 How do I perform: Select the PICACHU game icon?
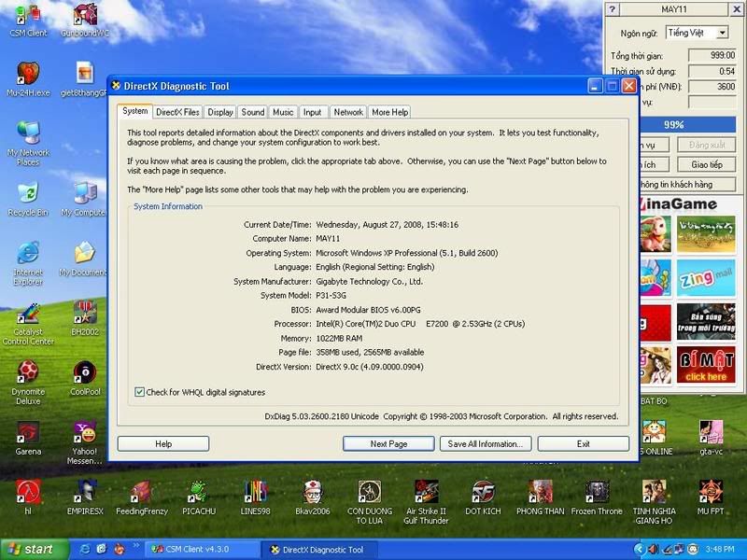tap(199, 497)
